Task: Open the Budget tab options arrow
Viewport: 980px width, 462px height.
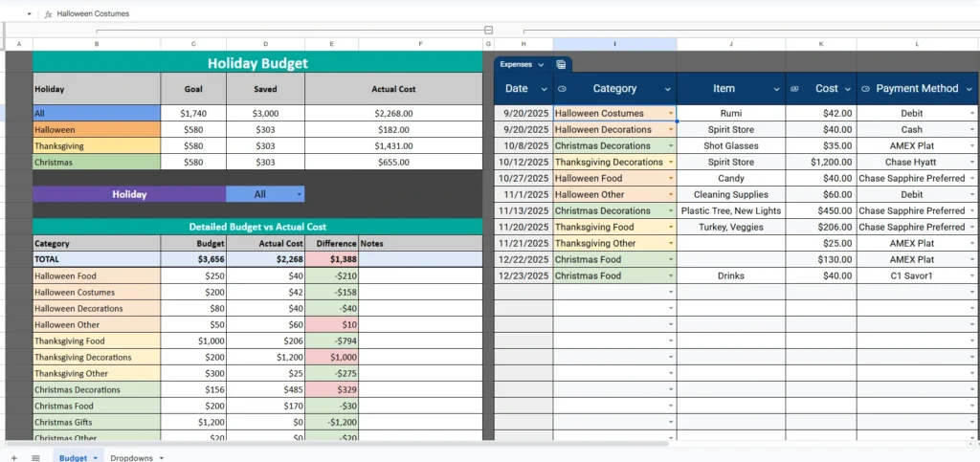Action: 96,458
